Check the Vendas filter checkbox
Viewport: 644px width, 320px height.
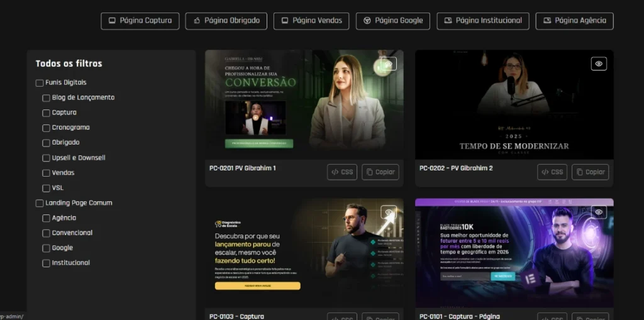(x=46, y=174)
